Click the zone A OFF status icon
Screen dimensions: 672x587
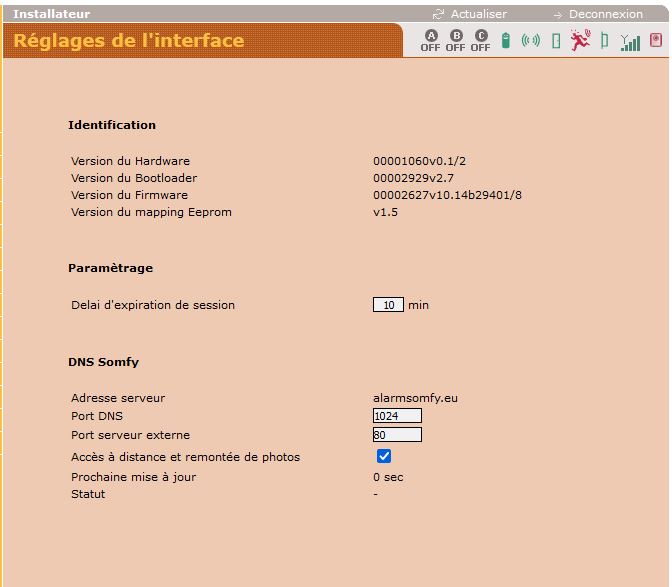[430, 41]
